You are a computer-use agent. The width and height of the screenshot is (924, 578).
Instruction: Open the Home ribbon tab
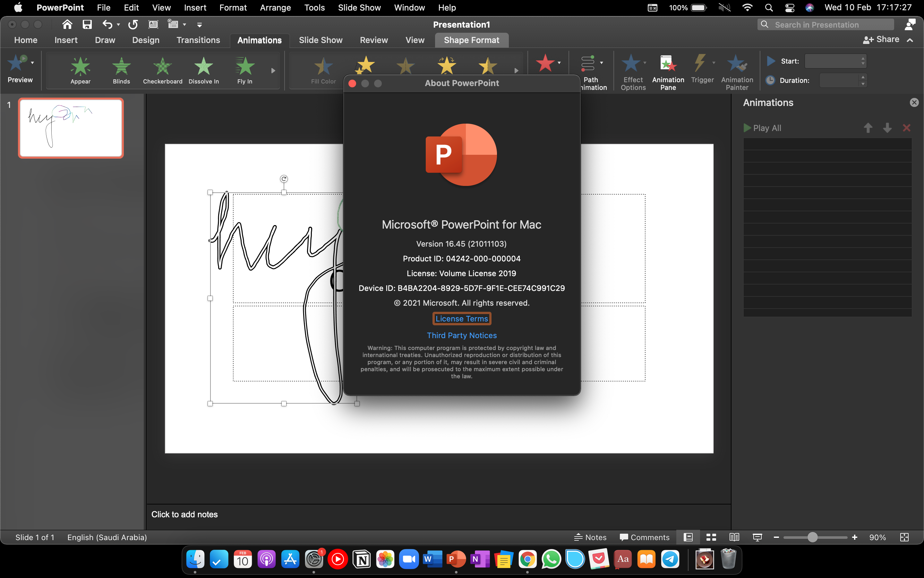point(26,40)
